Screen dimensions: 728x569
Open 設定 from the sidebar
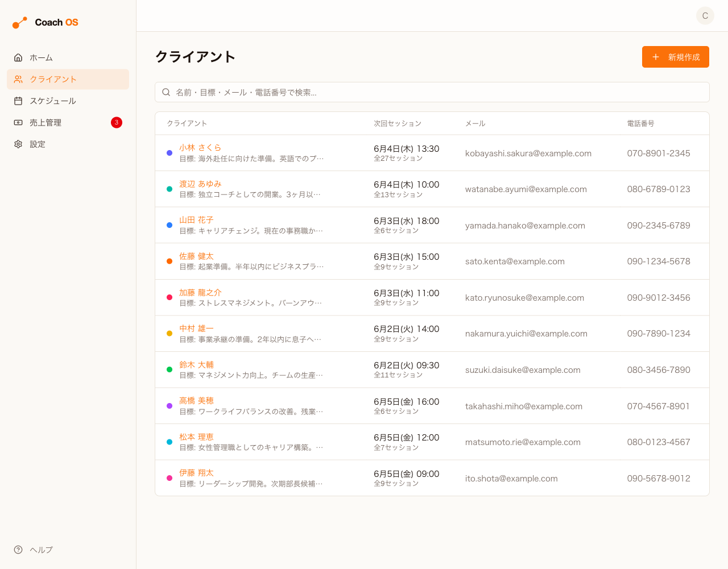coord(68,144)
